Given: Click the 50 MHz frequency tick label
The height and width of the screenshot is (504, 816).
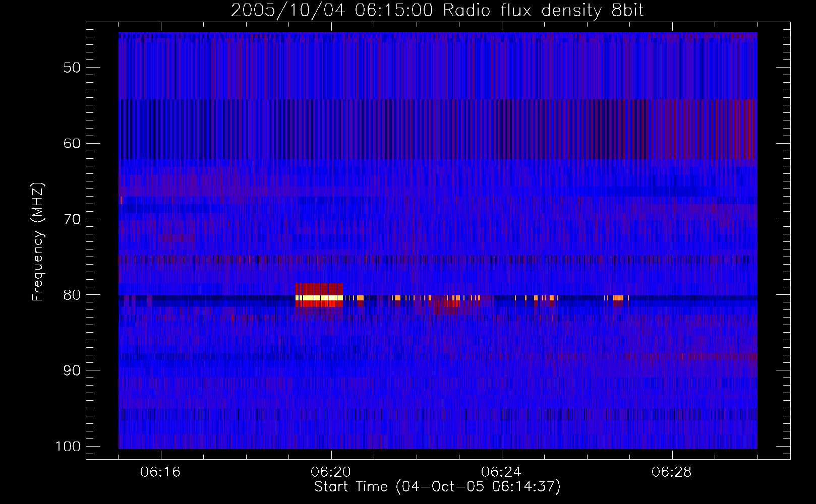Looking at the screenshot, I should (x=72, y=68).
